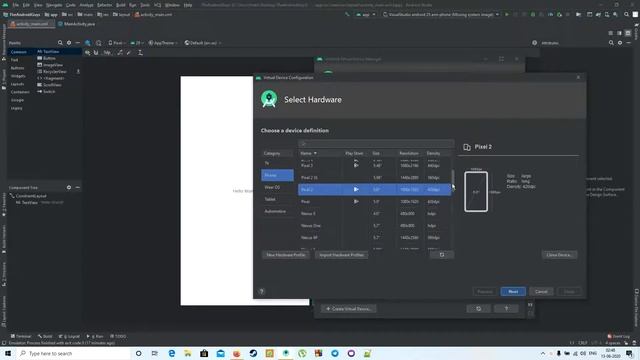Open the File menu

pyautogui.click(x=16, y=5)
